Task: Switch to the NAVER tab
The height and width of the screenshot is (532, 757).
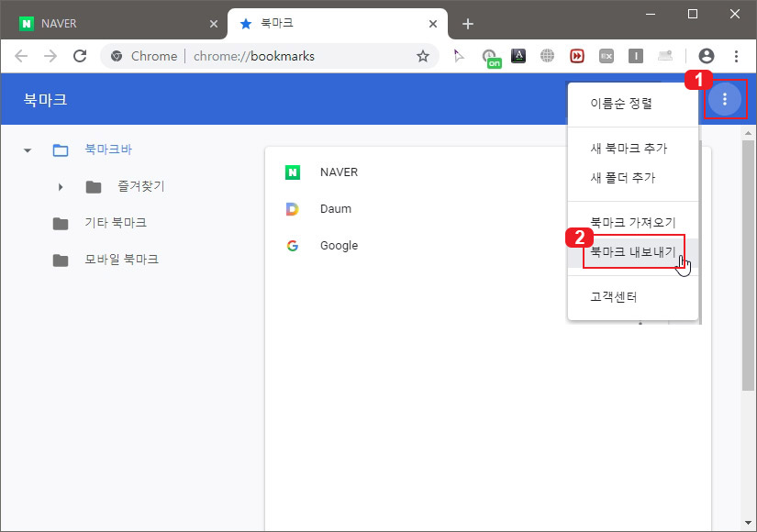Action: click(x=110, y=22)
